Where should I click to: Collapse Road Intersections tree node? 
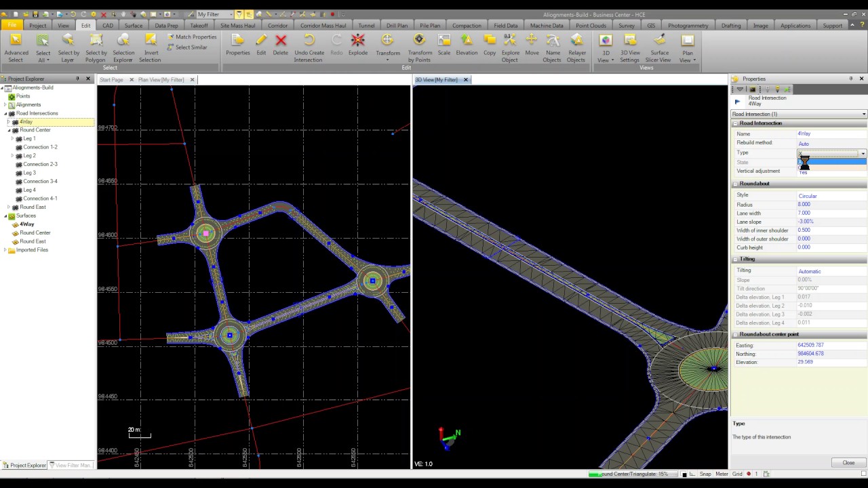coord(5,113)
